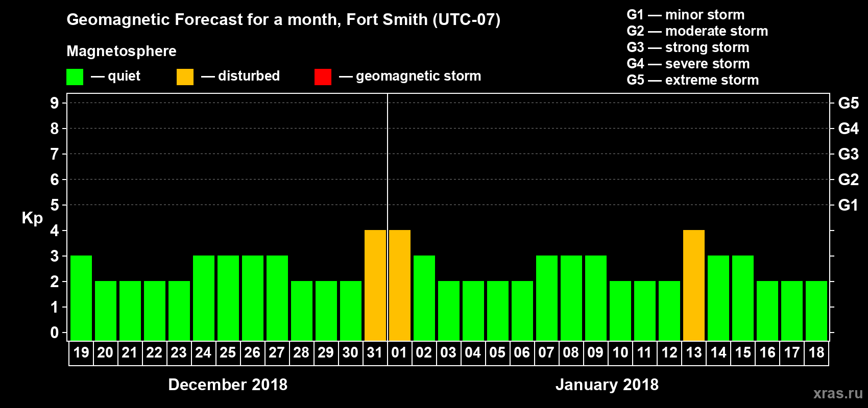Click the date label 19
Viewport: 868px width, 408px height.
(81, 352)
